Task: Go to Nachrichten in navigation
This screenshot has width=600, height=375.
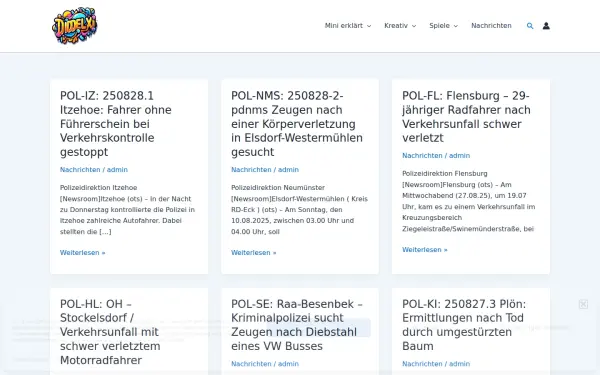Action: (491, 26)
